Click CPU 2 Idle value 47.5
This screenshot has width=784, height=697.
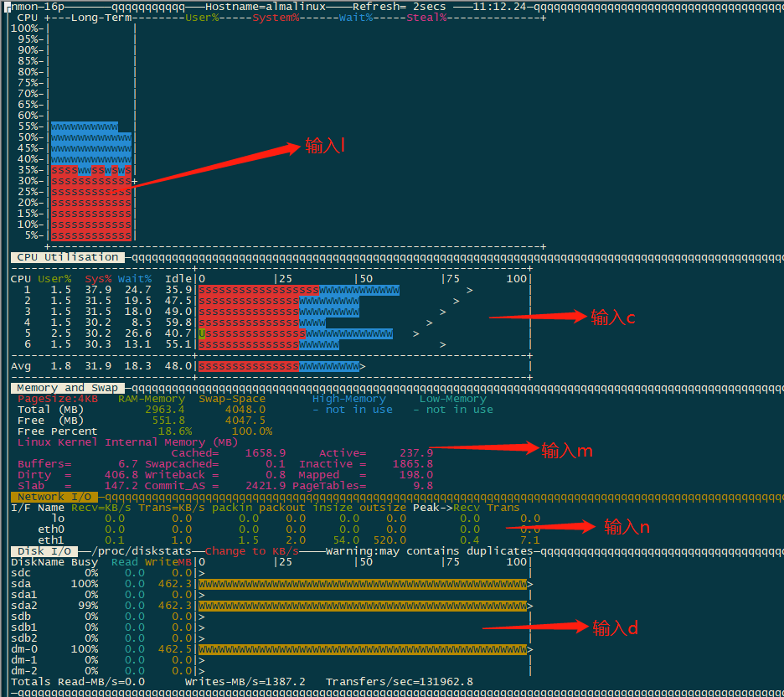pyautogui.click(x=178, y=301)
